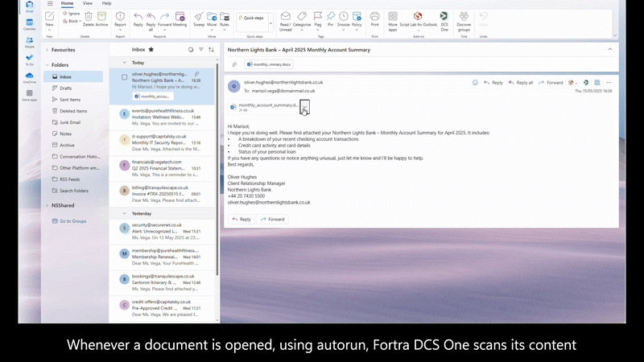The width and height of the screenshot is (644, 362).
Task: Switch to the View ribbon tab
Action: tap(88, 3)
